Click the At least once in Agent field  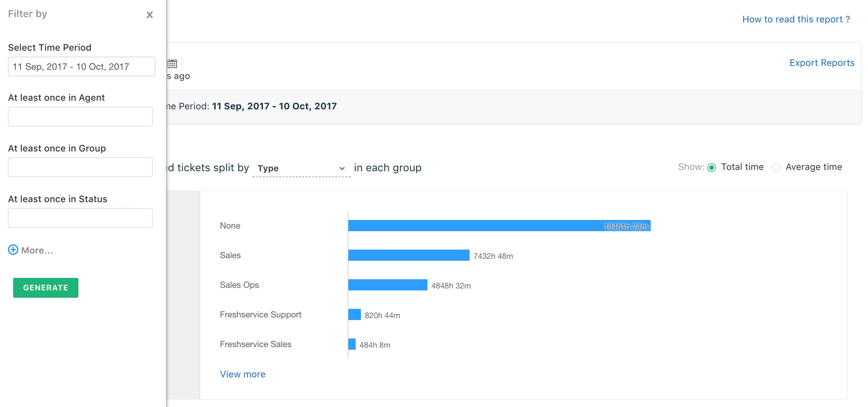point(80,117)
